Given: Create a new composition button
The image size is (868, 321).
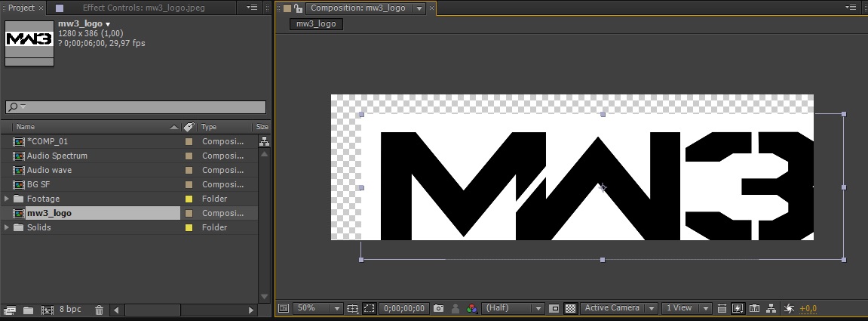Looking at the screenshot, I should click(48, 310).
